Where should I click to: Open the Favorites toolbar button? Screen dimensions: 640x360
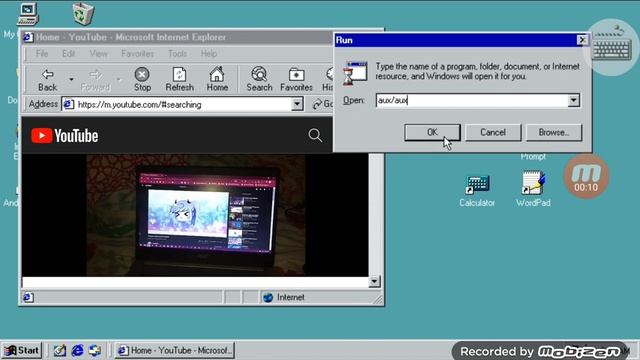(x=296, y=80)
